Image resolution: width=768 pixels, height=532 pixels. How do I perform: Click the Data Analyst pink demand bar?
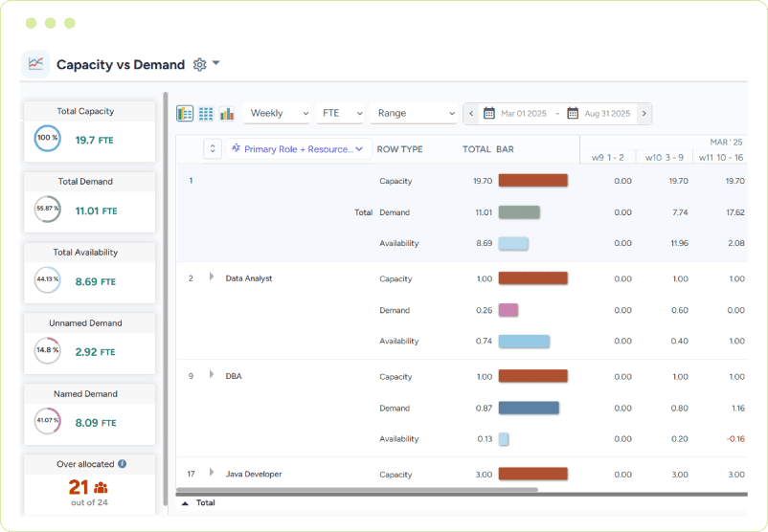tap(508, 310)
